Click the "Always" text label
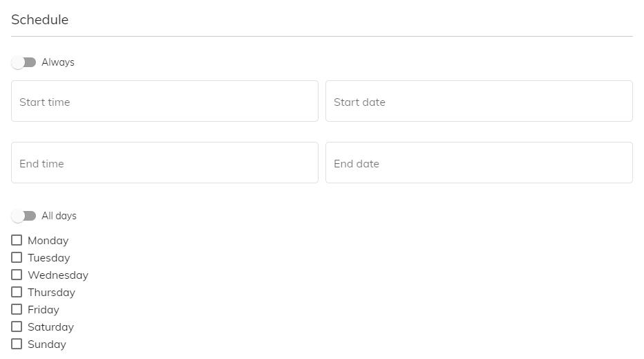The image size is (644, 359). 58,62
